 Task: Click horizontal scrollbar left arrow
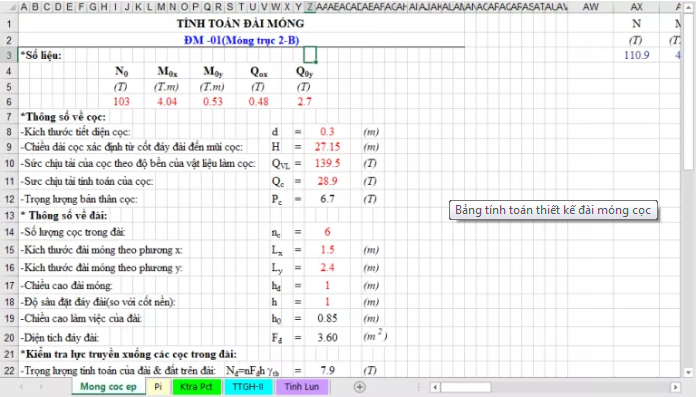[x=435, y=387]
